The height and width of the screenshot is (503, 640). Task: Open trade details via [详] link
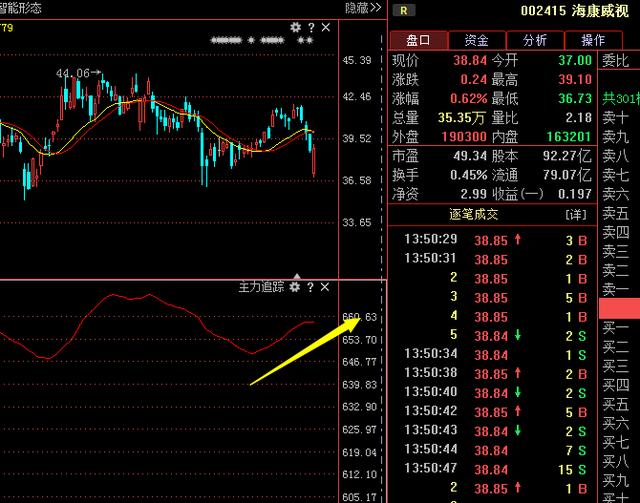[576, 215]
